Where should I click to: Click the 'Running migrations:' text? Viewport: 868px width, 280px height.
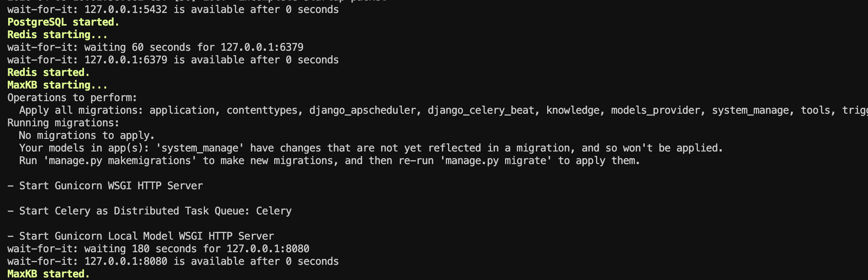coord(63,123)
